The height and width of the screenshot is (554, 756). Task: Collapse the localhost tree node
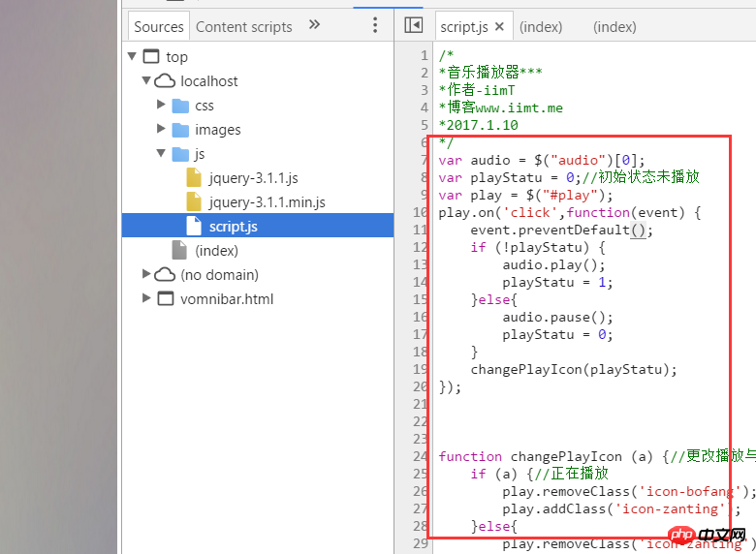click(x=147, y=81)
